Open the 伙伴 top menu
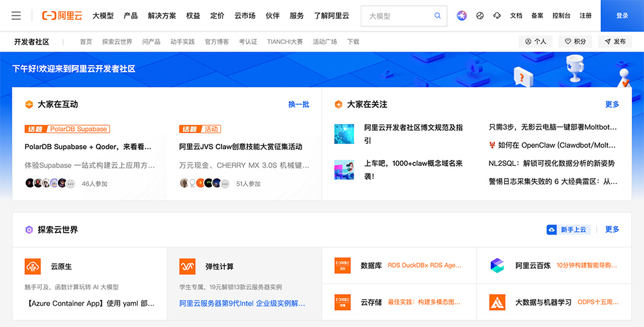Image resolution: width=644 pixels, height=327 pixels. 272,15
